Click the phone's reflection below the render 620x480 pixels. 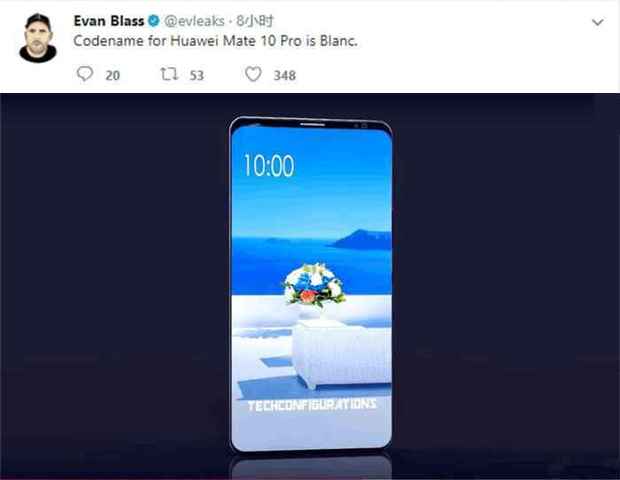[311, 467]
